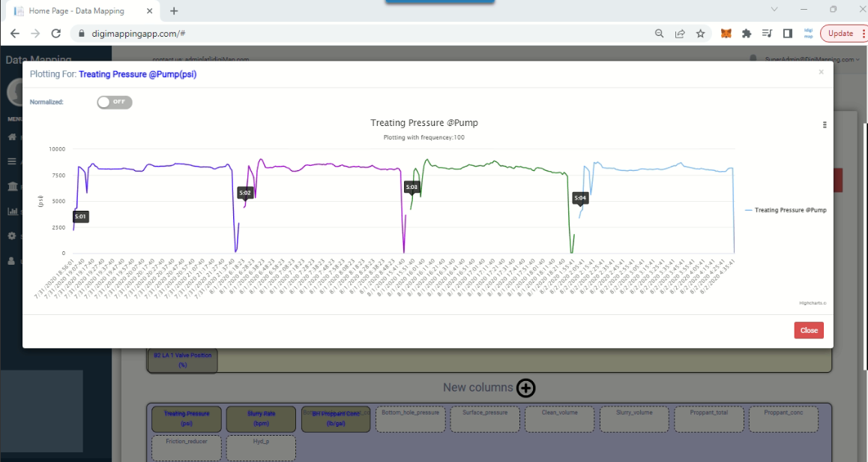This screenshot has width=868, height=462.
Task: Dismiss the plot dialog with X icon
Action: tap(821, 72)
